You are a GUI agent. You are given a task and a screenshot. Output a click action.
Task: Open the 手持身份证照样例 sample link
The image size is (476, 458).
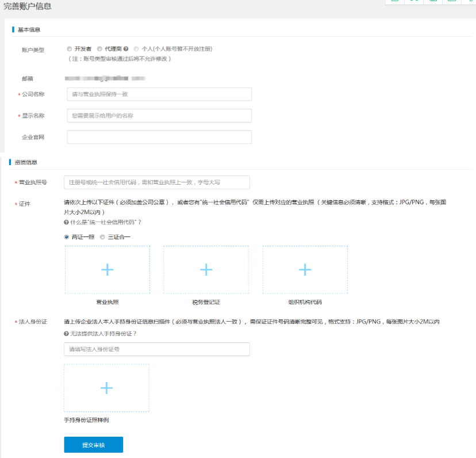tap(86, 420)
